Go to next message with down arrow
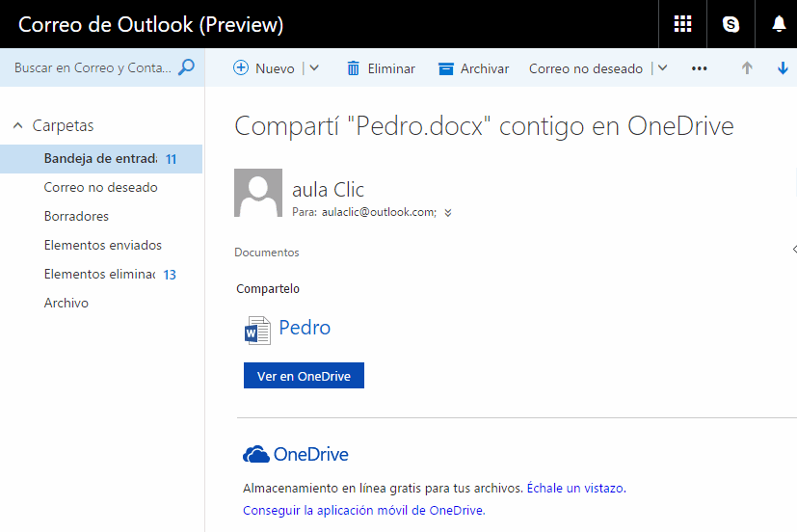The image size is (797, 532). 783,68
